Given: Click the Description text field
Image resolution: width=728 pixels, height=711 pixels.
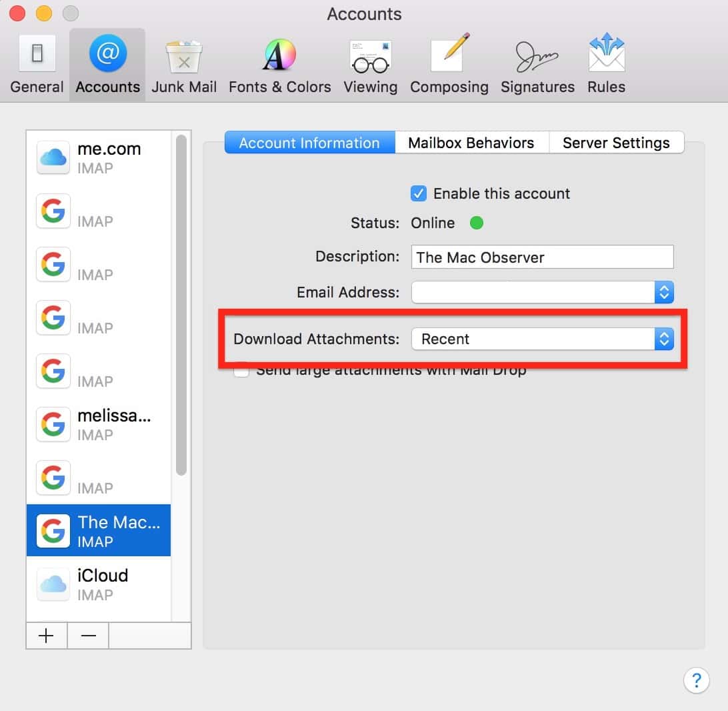Looking at the screenshot, I should click(542, 257).
